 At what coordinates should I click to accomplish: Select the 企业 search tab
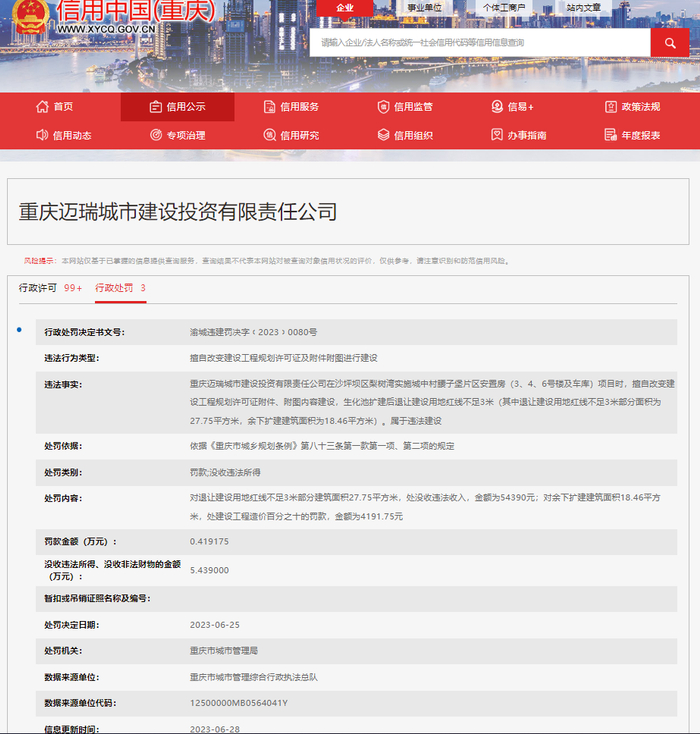[345, 8]
